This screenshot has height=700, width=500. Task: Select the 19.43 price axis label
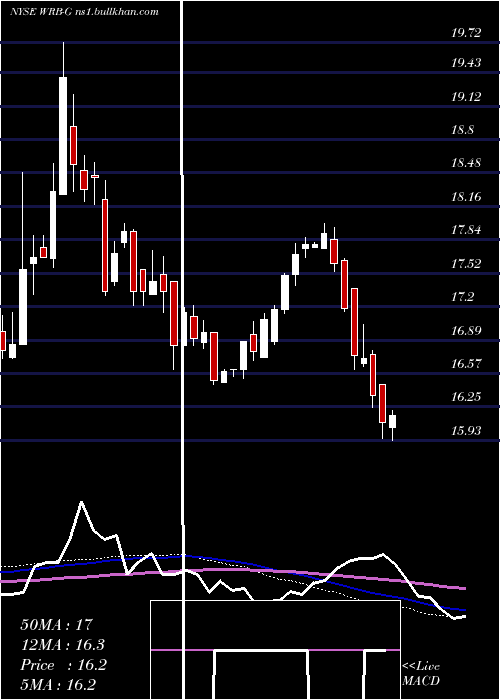click(x=466, y=63)
